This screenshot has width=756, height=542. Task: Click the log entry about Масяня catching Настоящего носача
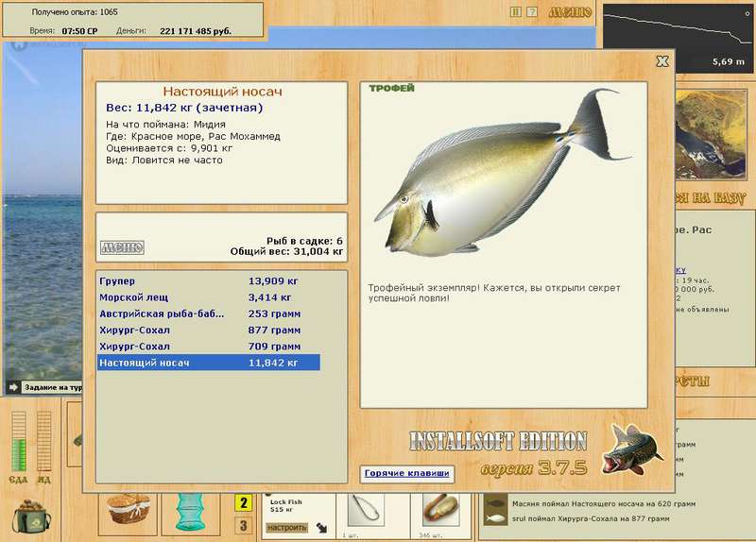click(604, 504)
